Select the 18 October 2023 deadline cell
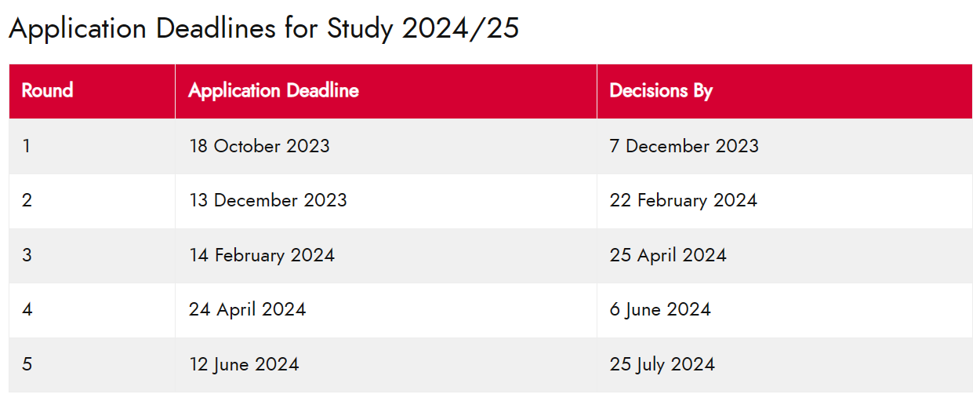The image size is (980, 405). [x=259, y=146]
